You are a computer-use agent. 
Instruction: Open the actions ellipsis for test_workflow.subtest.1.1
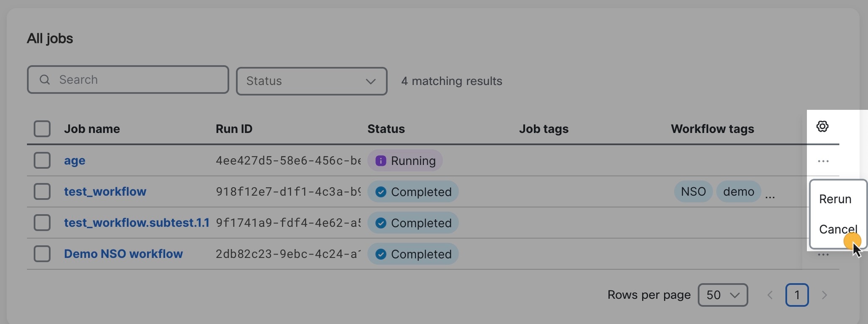click(822, 223)
